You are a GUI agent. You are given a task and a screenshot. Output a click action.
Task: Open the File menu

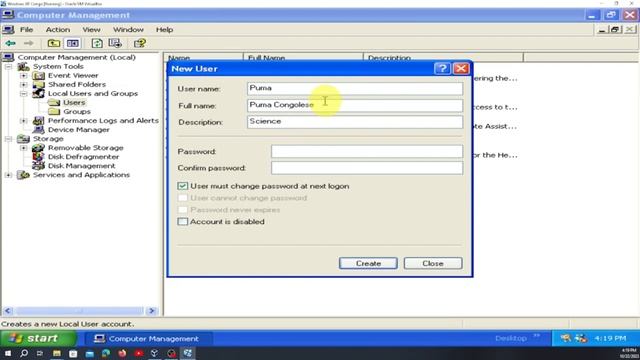27,30
